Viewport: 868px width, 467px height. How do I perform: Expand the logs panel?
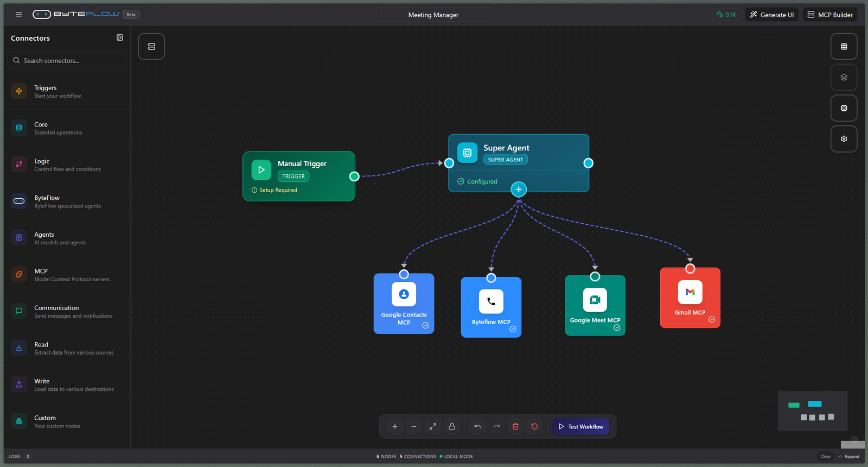(849, 457)
